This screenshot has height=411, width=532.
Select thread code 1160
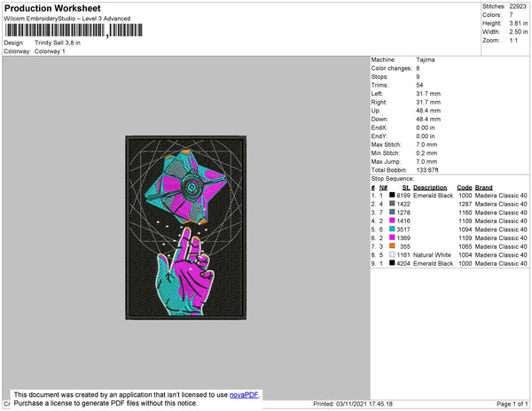tap(465, 213)
